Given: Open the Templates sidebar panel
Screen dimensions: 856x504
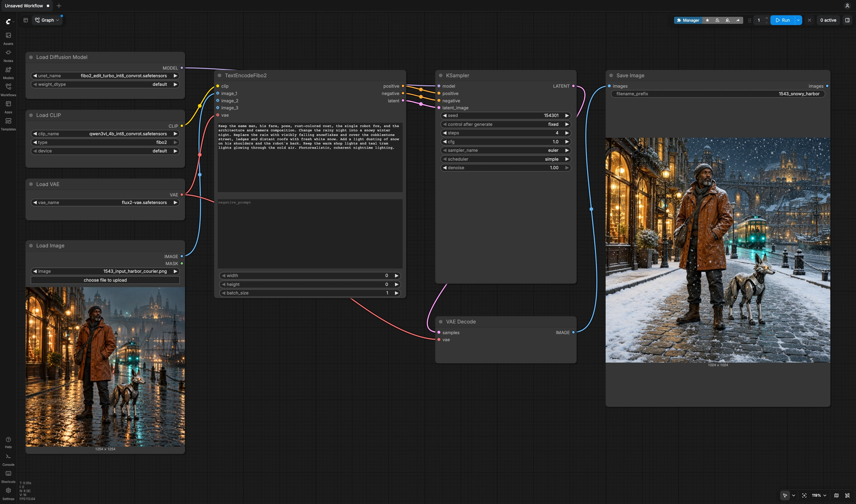Looking at the screenshot, I should pyautogui.click(x=8, y=124).
